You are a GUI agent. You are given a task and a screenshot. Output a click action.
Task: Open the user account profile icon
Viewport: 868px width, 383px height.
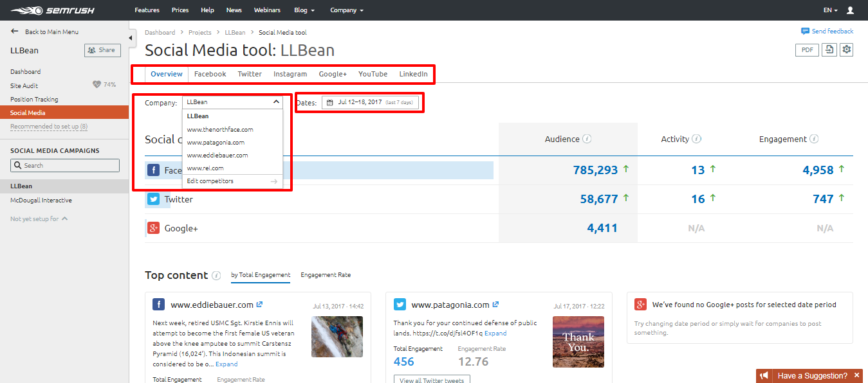tap(851, 10)
